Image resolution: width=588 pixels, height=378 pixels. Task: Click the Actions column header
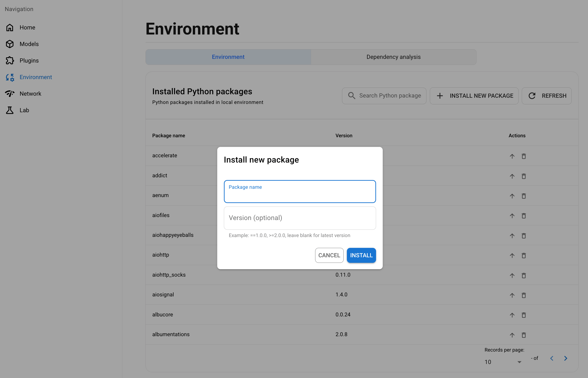(x=517, y=135)
